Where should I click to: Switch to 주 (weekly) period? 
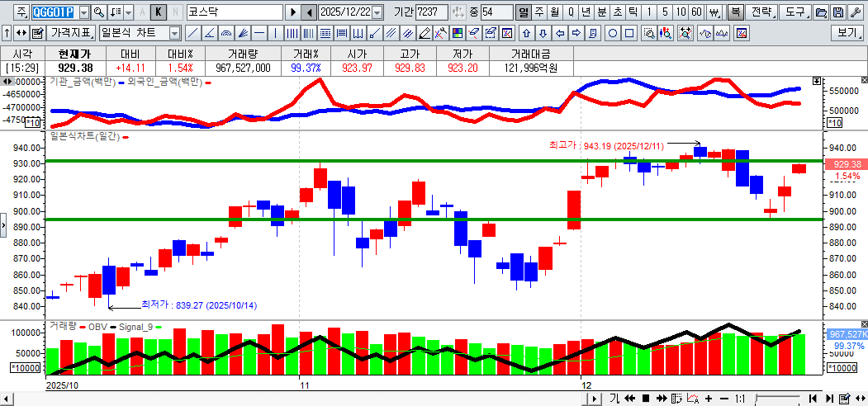click(538, 12)
